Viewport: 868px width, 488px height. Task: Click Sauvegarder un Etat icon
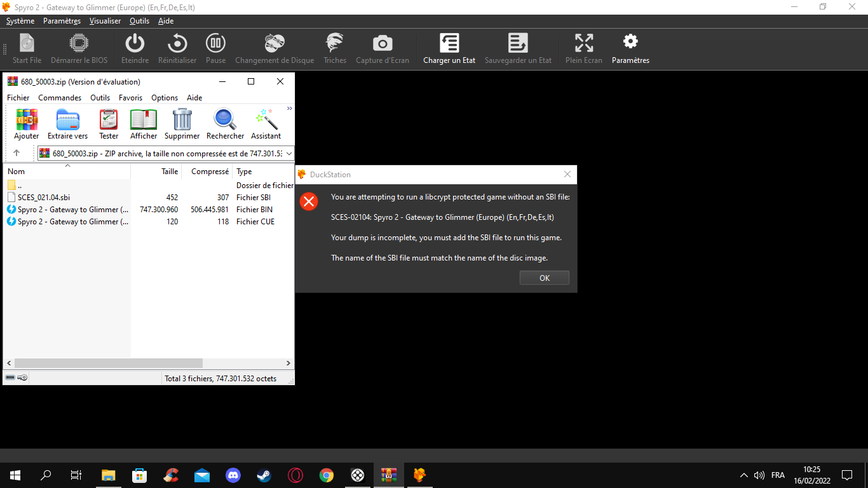[518, 43]
